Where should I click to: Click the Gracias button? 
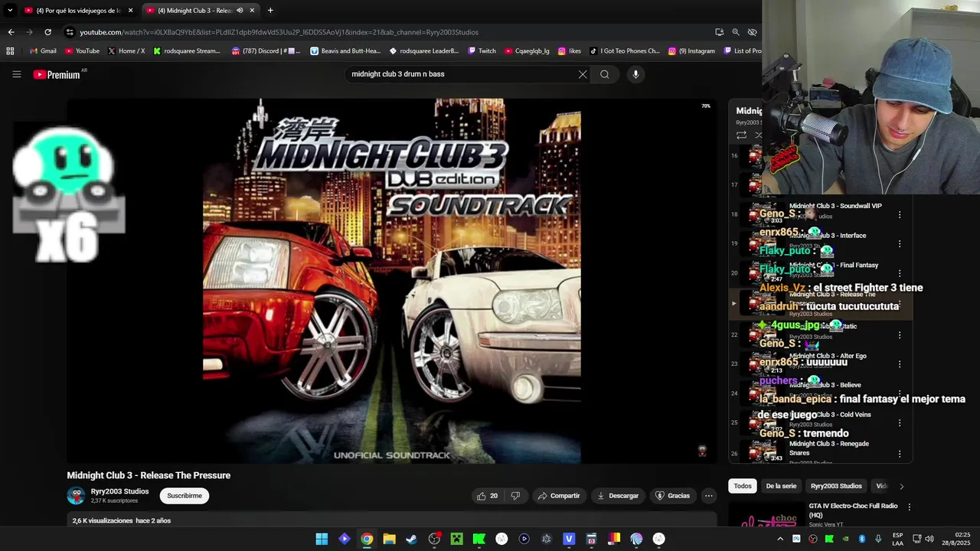click(672, 496)
